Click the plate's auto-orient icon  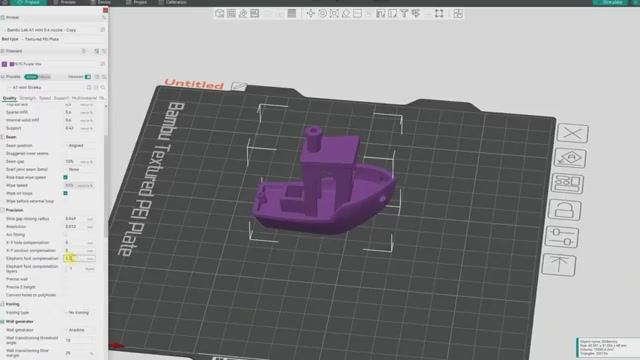click(x=570, y=158)
